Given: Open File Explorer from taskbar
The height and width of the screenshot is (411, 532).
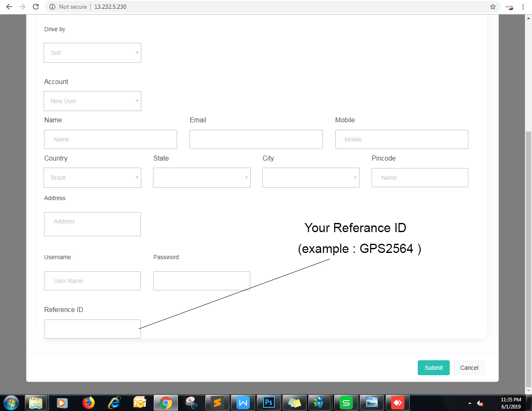Looking at the screenshot, I should 36,403.
